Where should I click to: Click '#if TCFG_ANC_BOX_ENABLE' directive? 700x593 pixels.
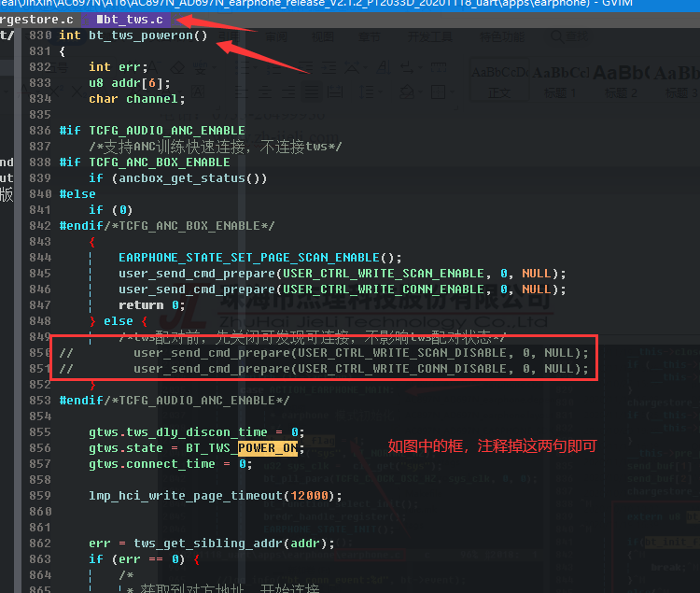coord(145,162)
